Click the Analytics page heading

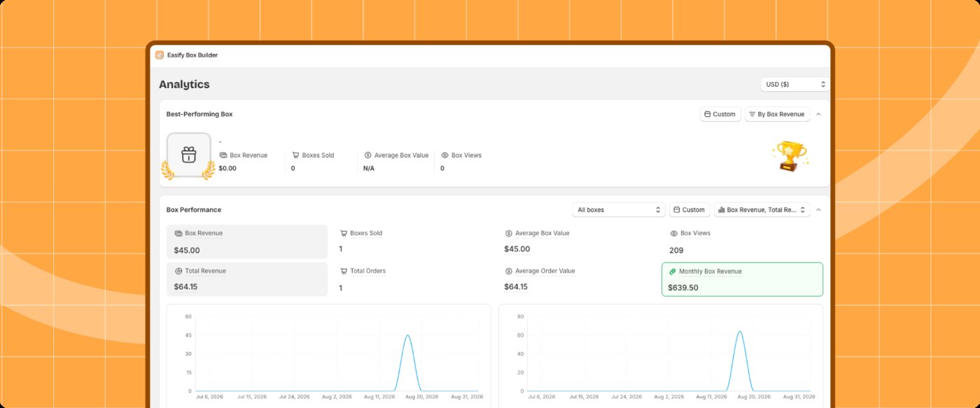pyautogui.click(x=184, y=85)
